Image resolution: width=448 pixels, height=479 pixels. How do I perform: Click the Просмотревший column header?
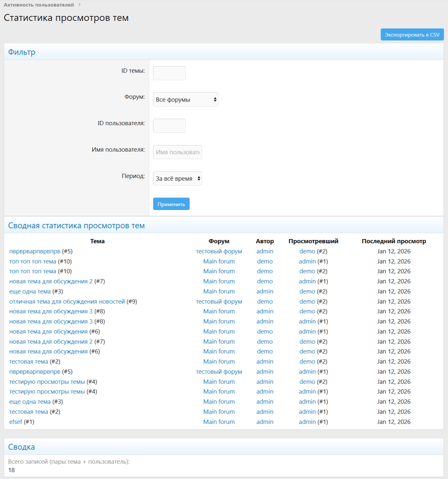[313, 241]
